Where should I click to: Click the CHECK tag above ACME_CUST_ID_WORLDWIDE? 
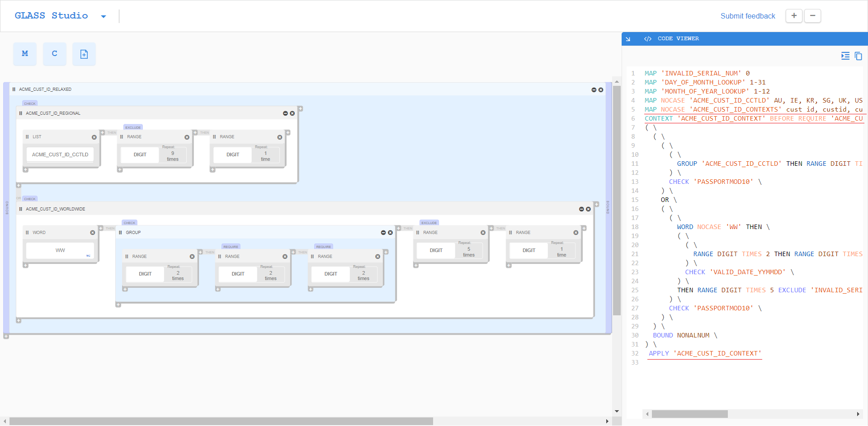coord(30,199)
